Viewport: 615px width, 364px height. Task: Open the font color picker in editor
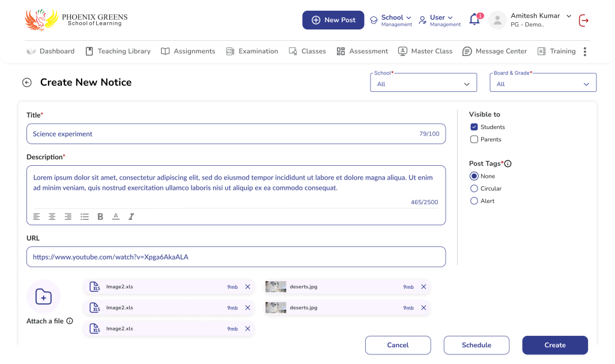click(116, 216)
